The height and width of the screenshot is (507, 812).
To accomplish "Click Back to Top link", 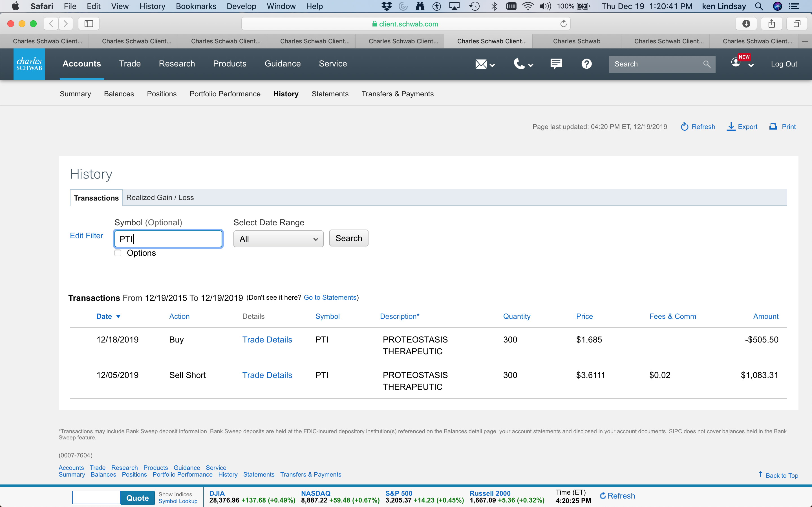I will point(782,475).
